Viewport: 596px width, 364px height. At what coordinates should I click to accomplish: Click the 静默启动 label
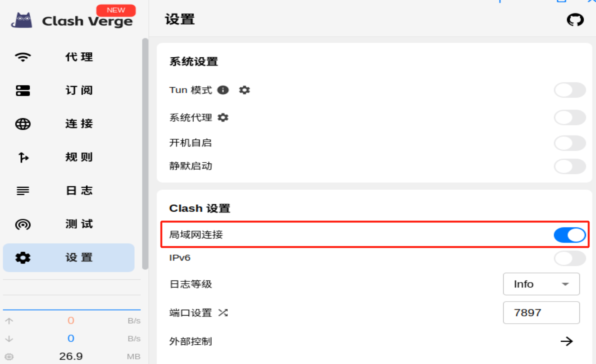point(191,166)
